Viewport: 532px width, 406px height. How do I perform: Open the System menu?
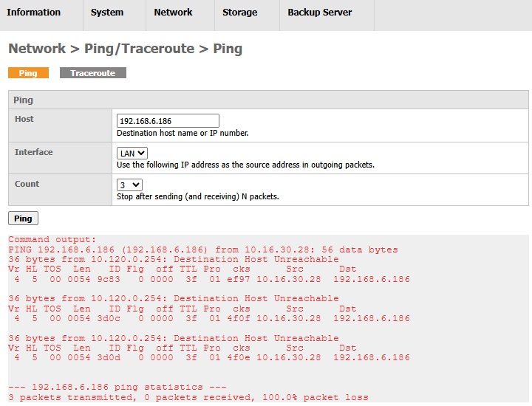[x=107, y=13]
